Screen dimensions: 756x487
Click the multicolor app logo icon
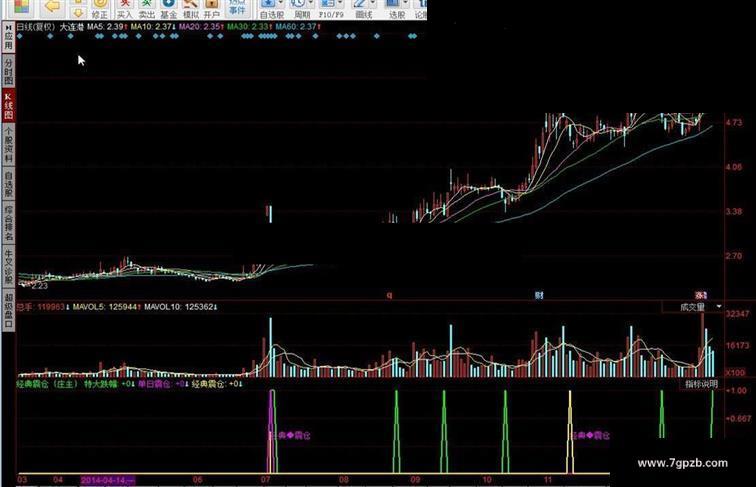tap(21, 6)
